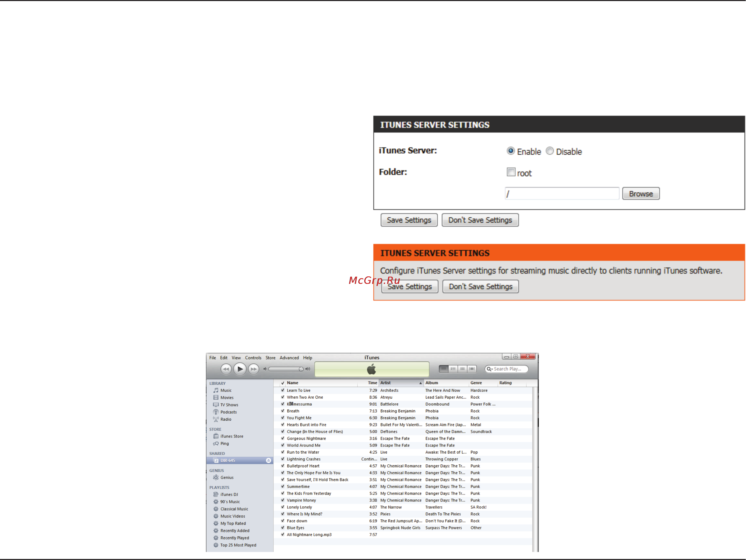This screenshot has height=560, width=746.
Task: Start playback with the Play button
Action: 240,369
